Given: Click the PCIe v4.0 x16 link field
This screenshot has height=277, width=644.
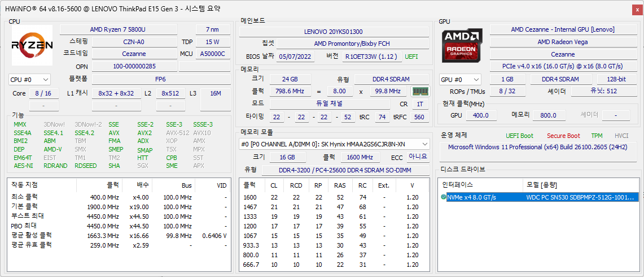Looking at the screenshot, I should click(563, 66).
